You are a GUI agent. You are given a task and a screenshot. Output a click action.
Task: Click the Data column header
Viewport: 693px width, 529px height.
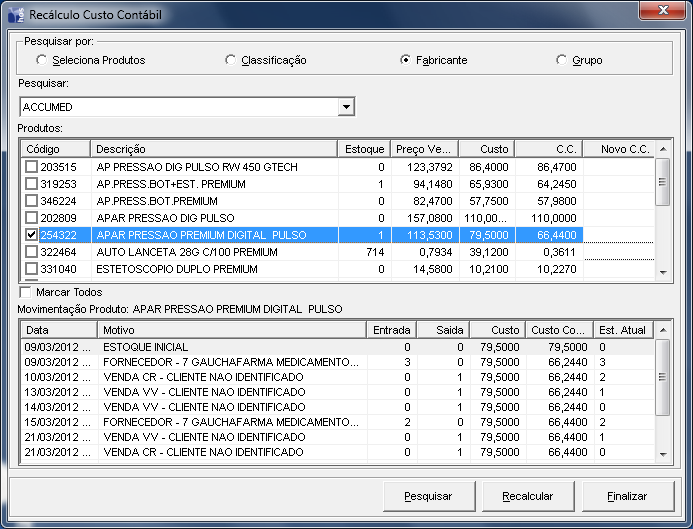(59, 330)
